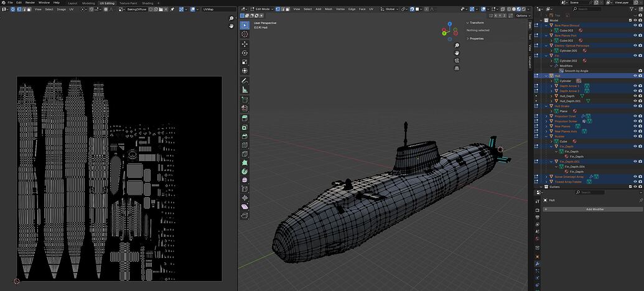Toggle the Cutters collection exclude checkbox
Viewport: 644px width, 291px height.
[x=630, y=187]
